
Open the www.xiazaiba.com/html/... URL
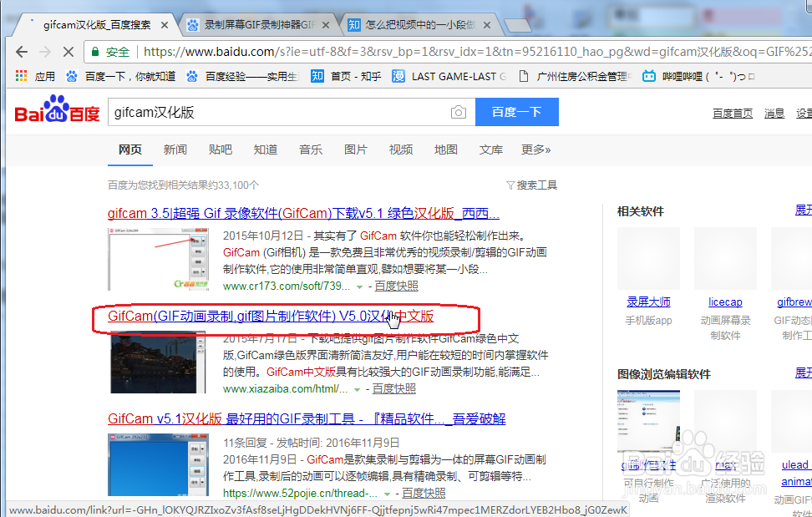[x=286, y=388]
